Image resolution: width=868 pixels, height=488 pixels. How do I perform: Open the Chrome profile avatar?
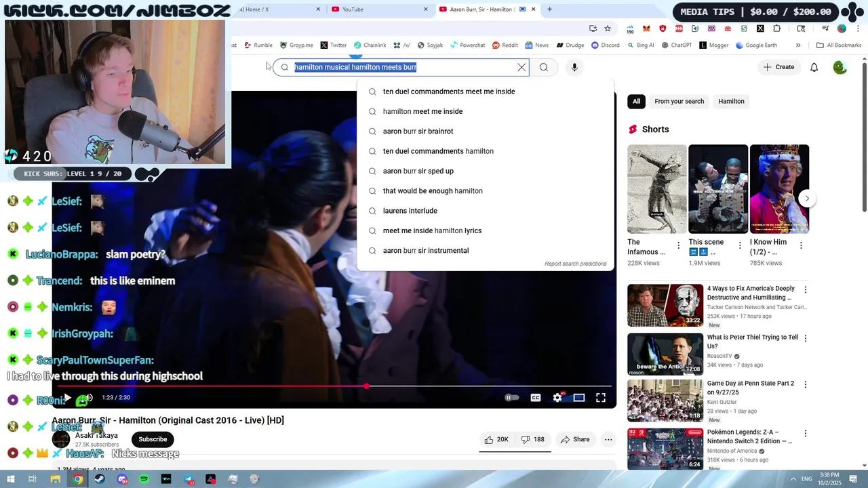842,28
